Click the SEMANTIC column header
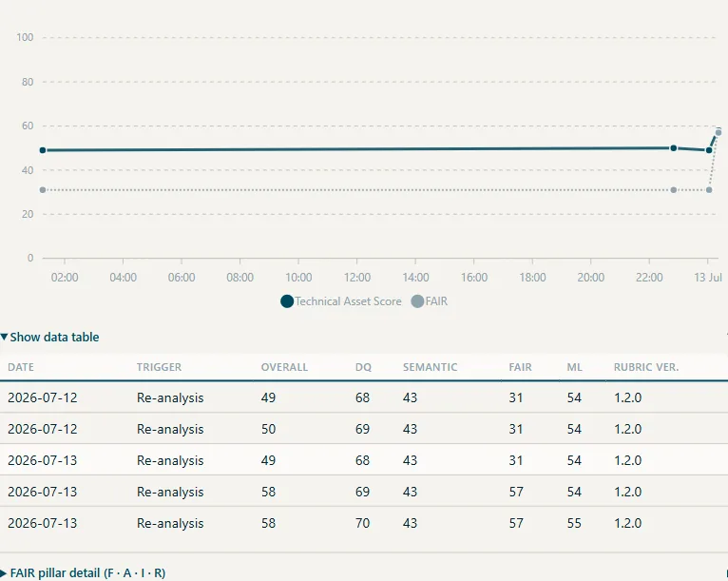The height and width of the screenshot is (581, 728). tap(430, 367)
